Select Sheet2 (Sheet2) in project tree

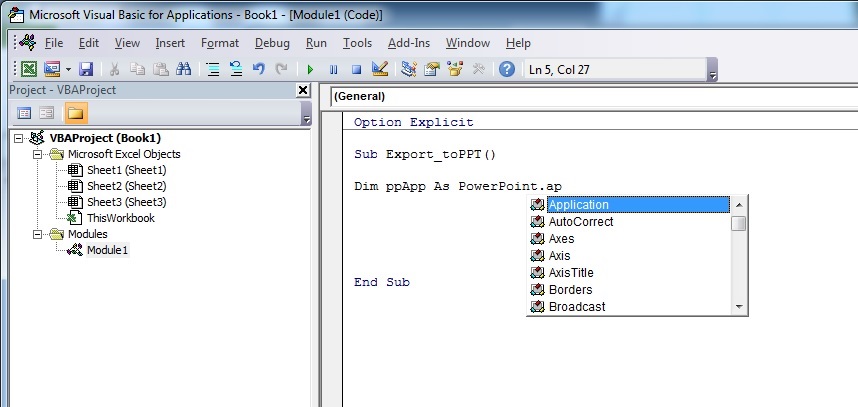click(x=126, y=186)
